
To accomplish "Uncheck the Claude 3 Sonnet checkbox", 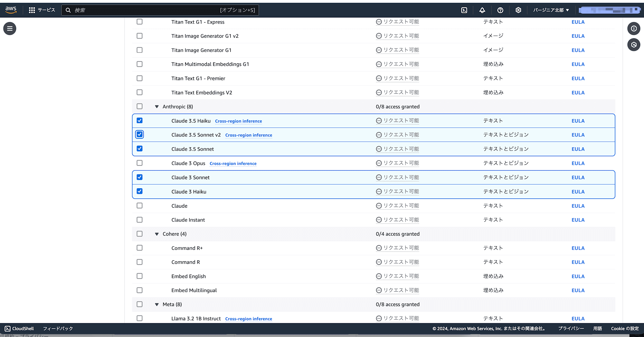I will [x=139, y=177].
